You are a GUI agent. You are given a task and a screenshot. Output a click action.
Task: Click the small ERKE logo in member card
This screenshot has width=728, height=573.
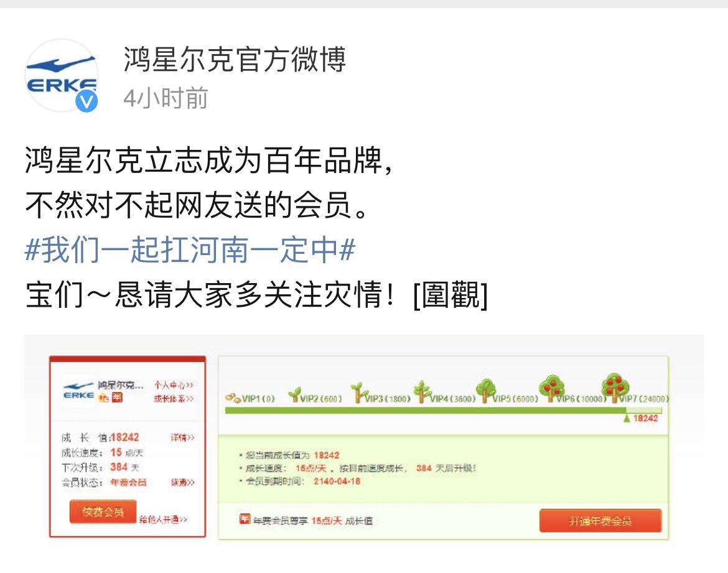coord(78,391)
